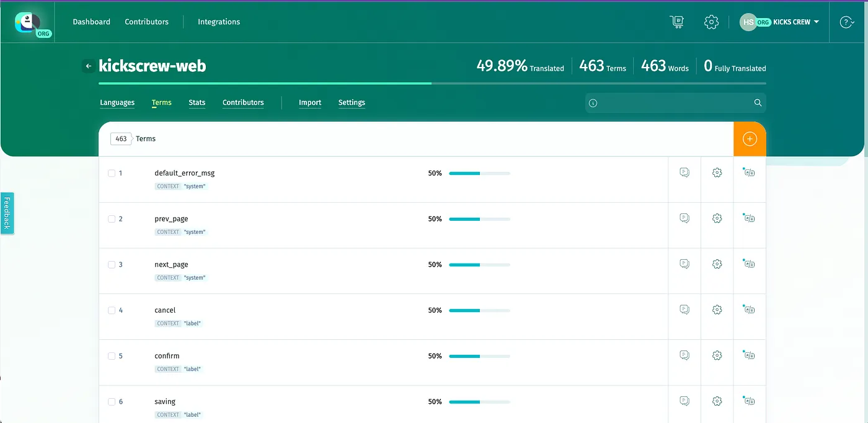This screenshot has height=423, width=868.
Task: Open the shopping cart icon
Action: click(676, 22)
